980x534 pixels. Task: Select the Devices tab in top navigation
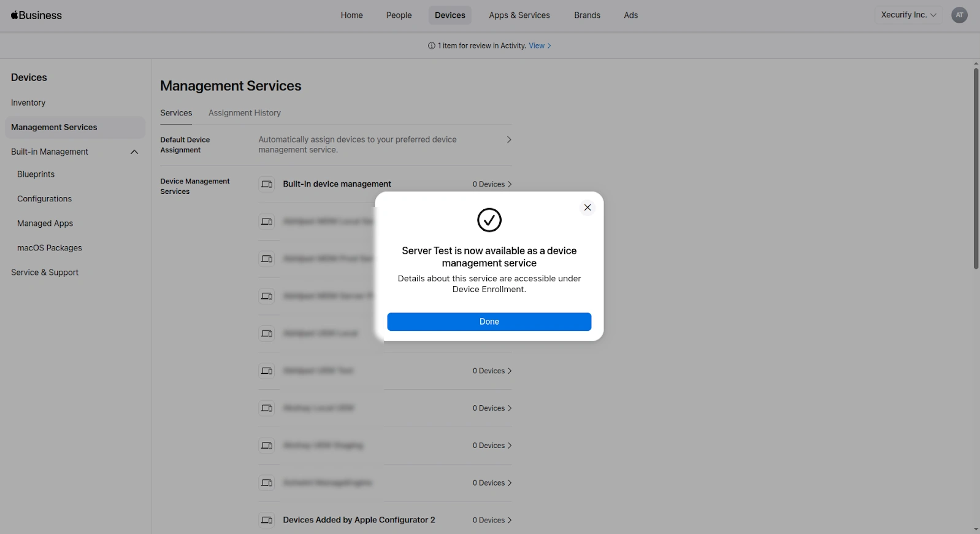[x=450, y=15]
